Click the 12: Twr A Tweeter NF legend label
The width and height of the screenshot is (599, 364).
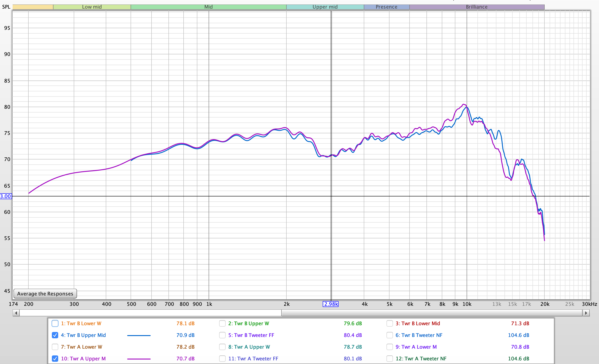[421, 358]
